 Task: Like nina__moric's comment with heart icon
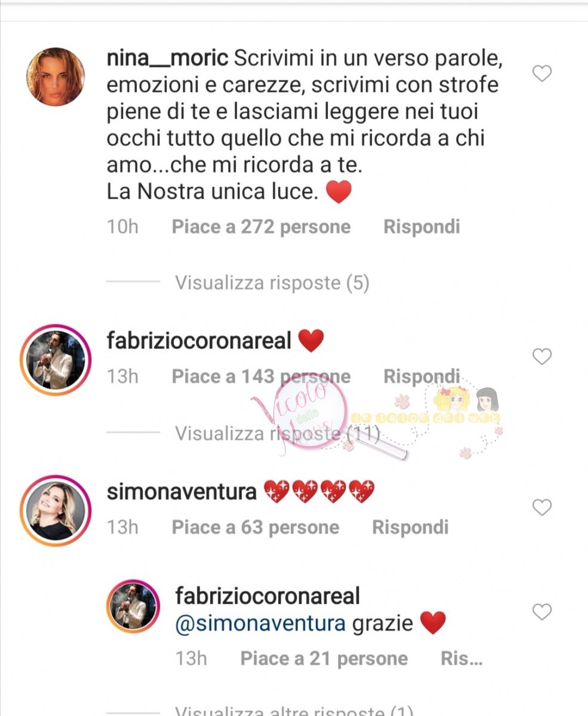pyautogui.click(x=541, y=74)
